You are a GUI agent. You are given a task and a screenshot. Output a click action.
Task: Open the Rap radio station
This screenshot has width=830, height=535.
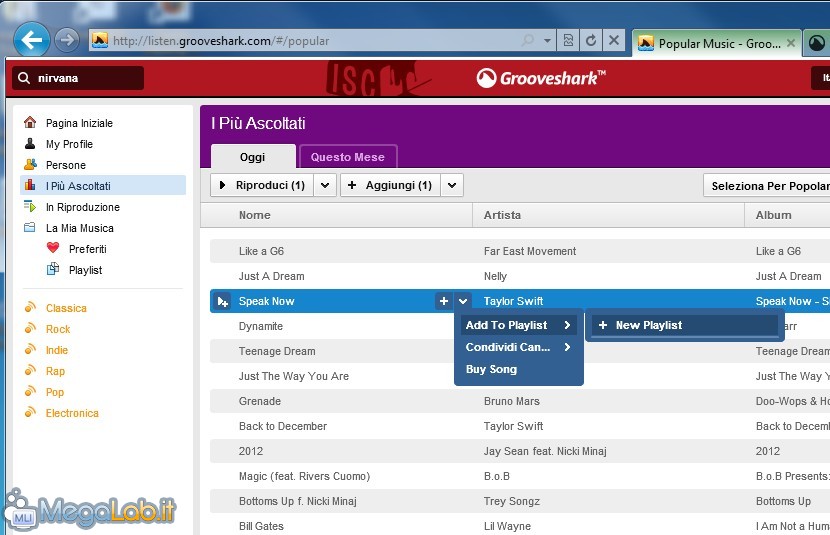[x=55, y=371]
